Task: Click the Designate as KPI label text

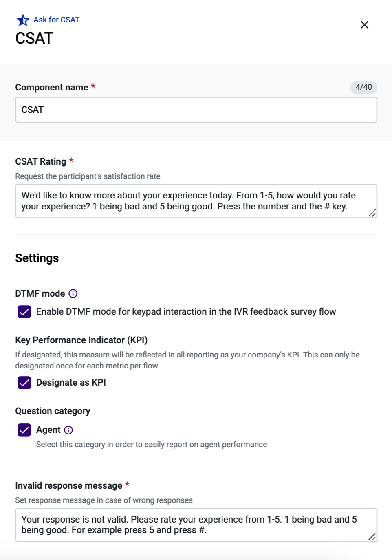Action: [71, 382]
